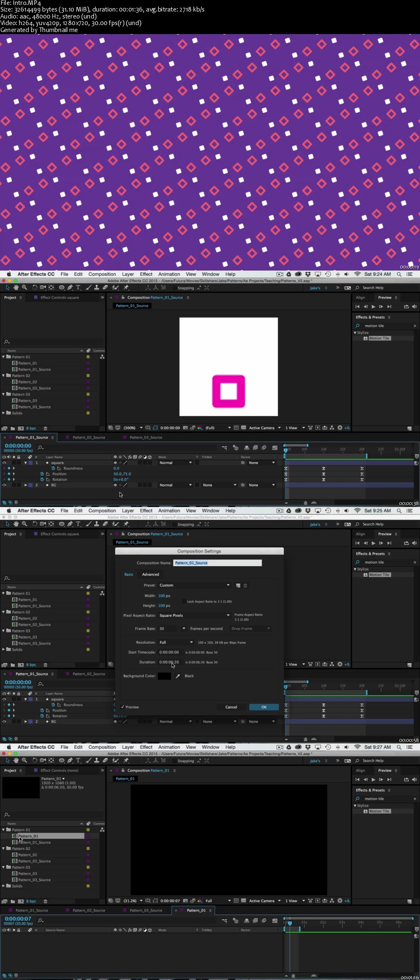Image resolution: width=420 pixels, height=980 pixels.
Task: Select the Ellipse shape tool in 9:27 AM frame
Action: (62, 760)
